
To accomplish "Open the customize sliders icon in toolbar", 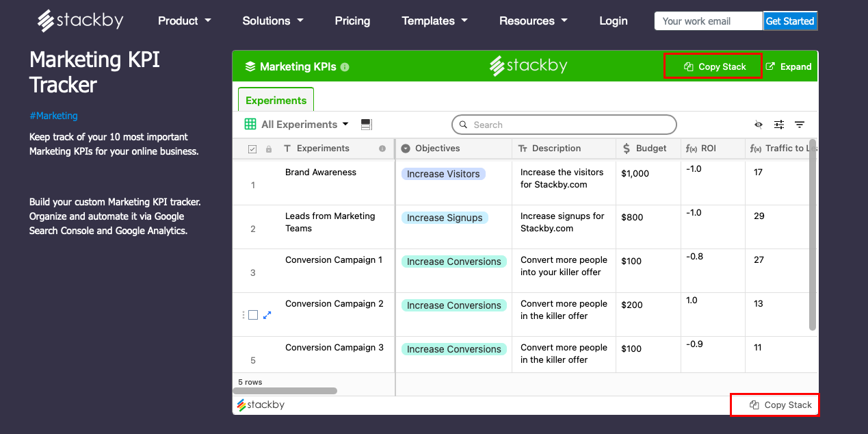I will [779, 125].
